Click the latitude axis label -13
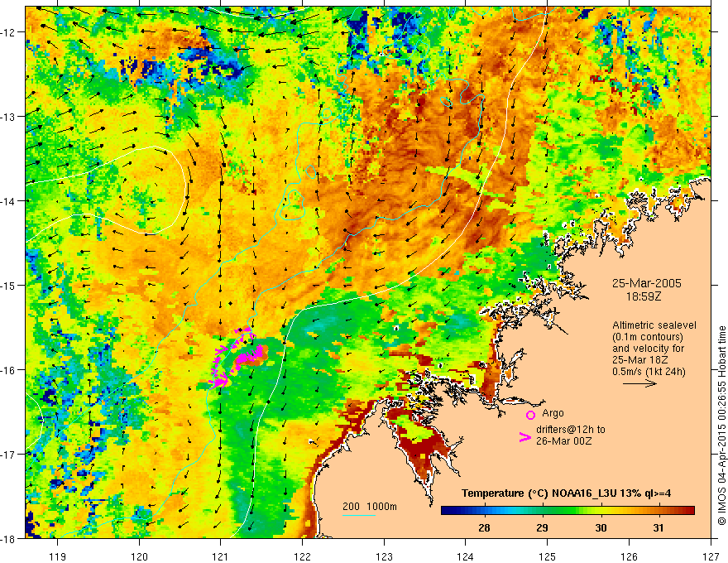Screen dimensions: 728x563 8,117
